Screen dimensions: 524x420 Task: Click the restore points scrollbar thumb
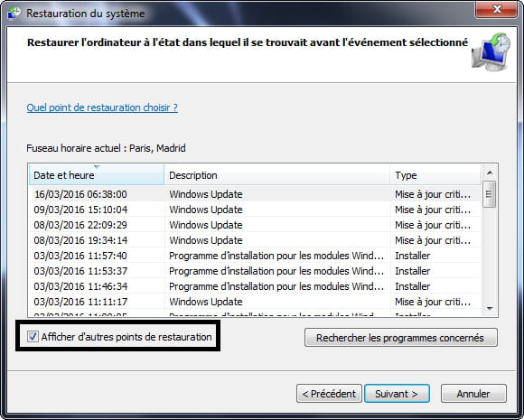(x=490, y=194)
